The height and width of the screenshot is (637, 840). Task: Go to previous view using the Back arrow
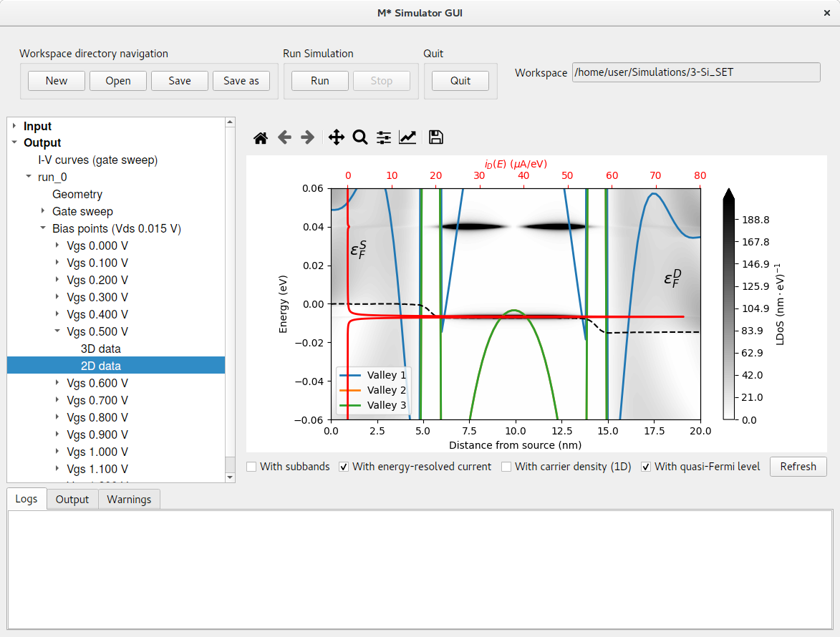coord(284,137)
